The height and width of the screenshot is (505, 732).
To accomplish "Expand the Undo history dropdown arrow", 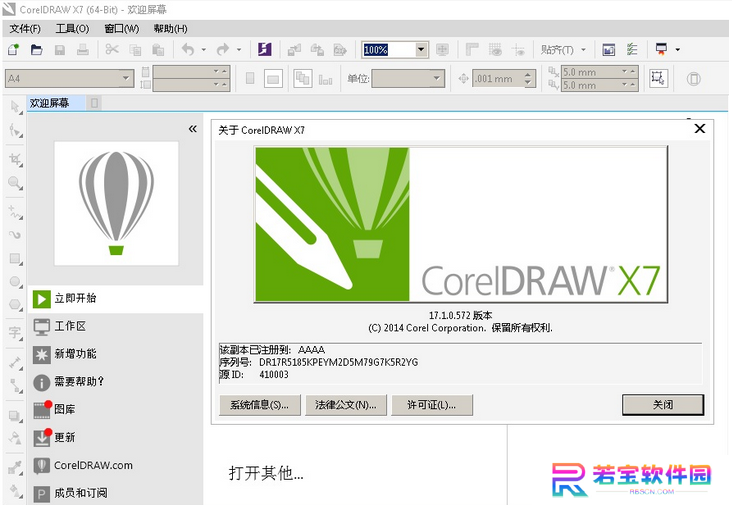I will pos(204,49).
